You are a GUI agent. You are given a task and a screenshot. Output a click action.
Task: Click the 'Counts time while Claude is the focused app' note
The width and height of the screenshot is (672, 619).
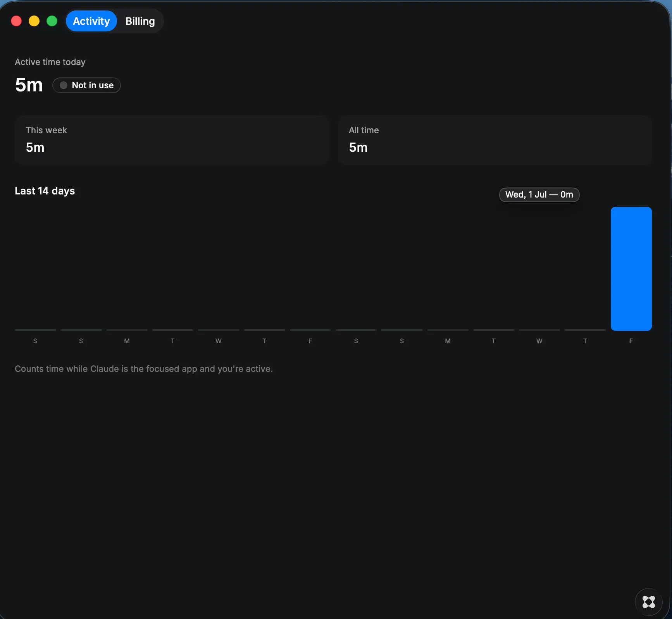(144, 369)
